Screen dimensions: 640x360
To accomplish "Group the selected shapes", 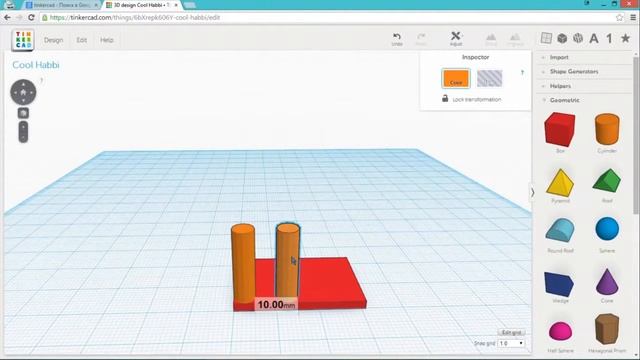I will point(491,39).
